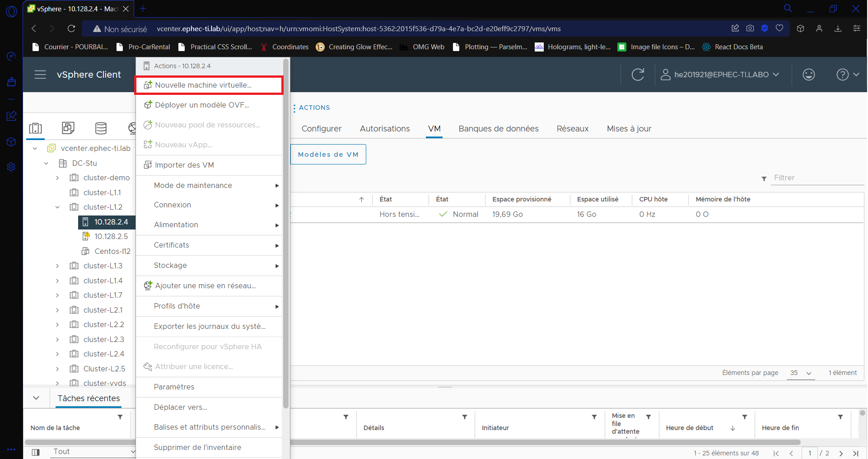
Task: Expand the cluster-L2.1 tree node
Action: tap(57, 310)
